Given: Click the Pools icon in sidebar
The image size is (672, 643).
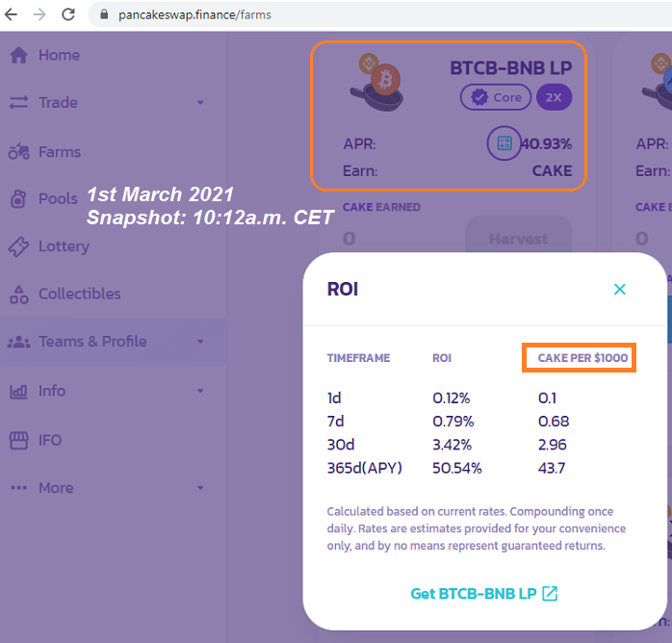Looking at the screenshot, I should [x=18, y=198].
